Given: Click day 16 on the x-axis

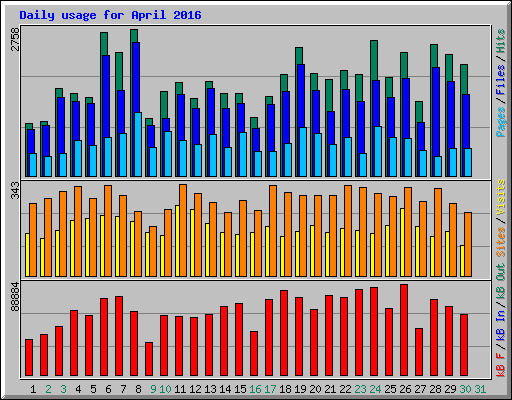Looking at the screenshot, I should [x=255, y=389].
